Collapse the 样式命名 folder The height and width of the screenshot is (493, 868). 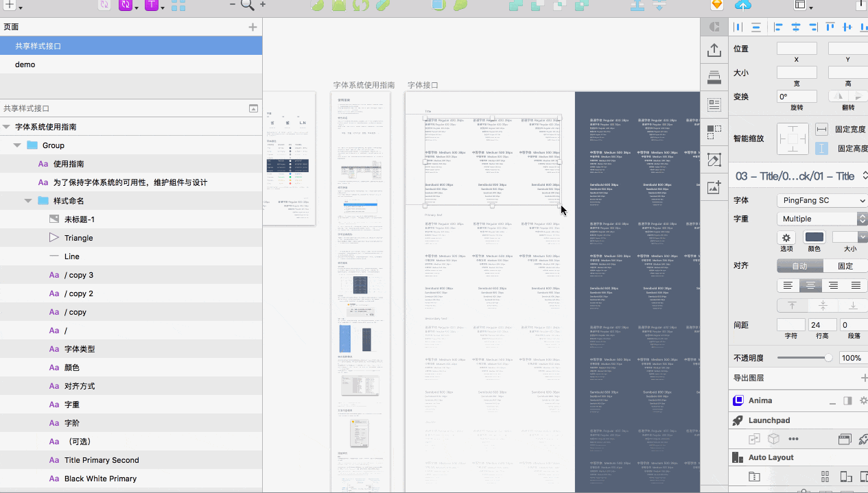click(x=28, y=201)
